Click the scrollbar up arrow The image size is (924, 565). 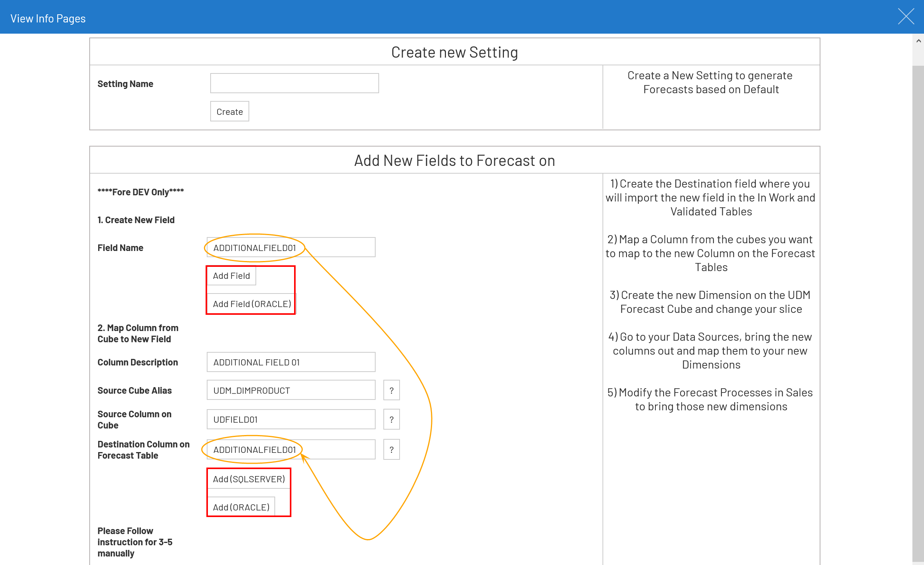(918, 41)
